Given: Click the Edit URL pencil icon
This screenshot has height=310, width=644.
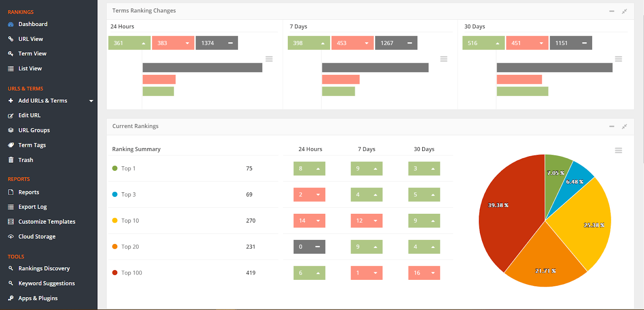Looking at the screenshot, I should click(11, 116).
